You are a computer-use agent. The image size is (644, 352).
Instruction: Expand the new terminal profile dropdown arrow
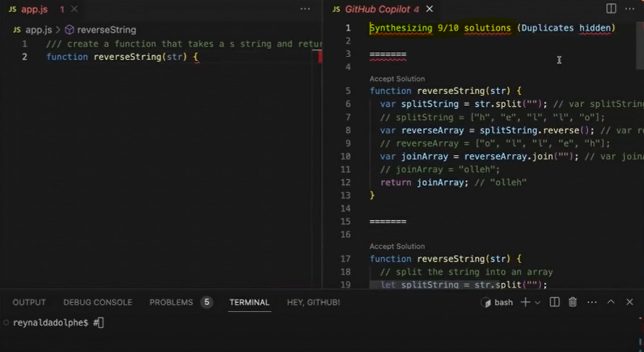(537, 302)
